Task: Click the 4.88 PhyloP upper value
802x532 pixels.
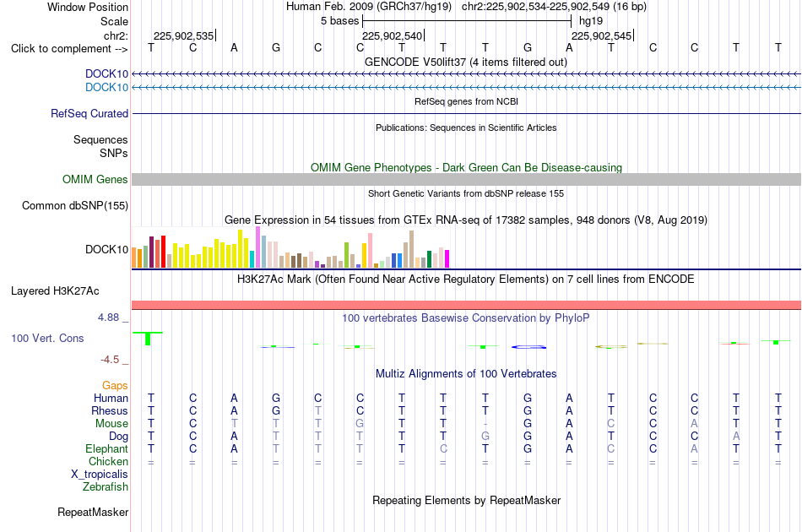Action: click(x=109, y=318)
